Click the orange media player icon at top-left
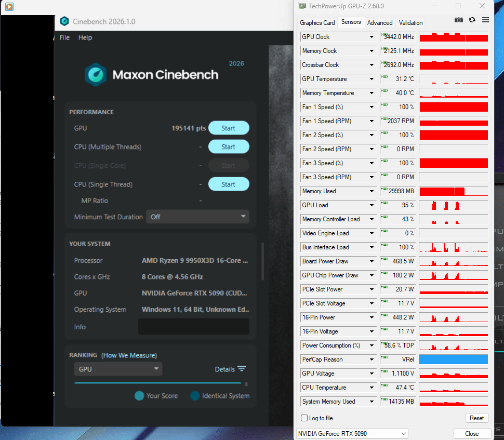This screenshot has height=440, width=504. tap(9, 6)
